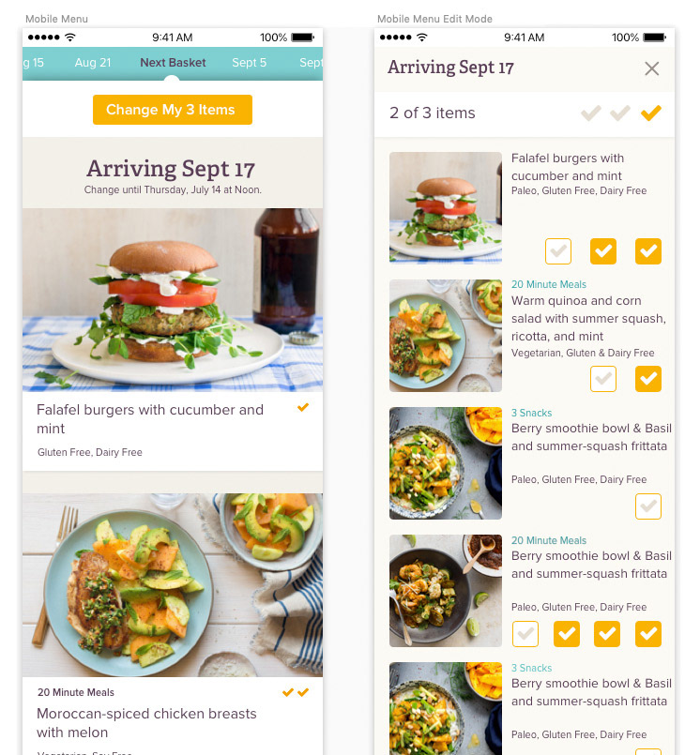Click double checkmarks beside 20 Minute Meals
Screen dimensions: 700x755
tap(296, 692)
